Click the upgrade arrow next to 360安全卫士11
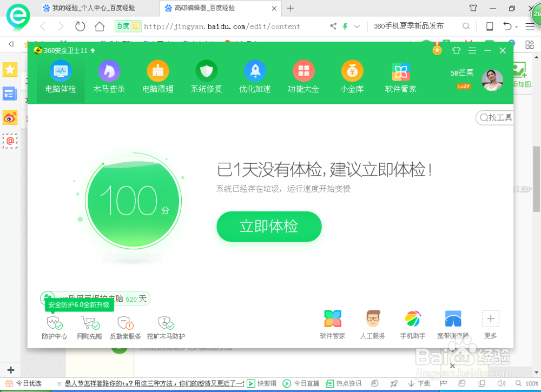541x392 pixels. (93, 50)
